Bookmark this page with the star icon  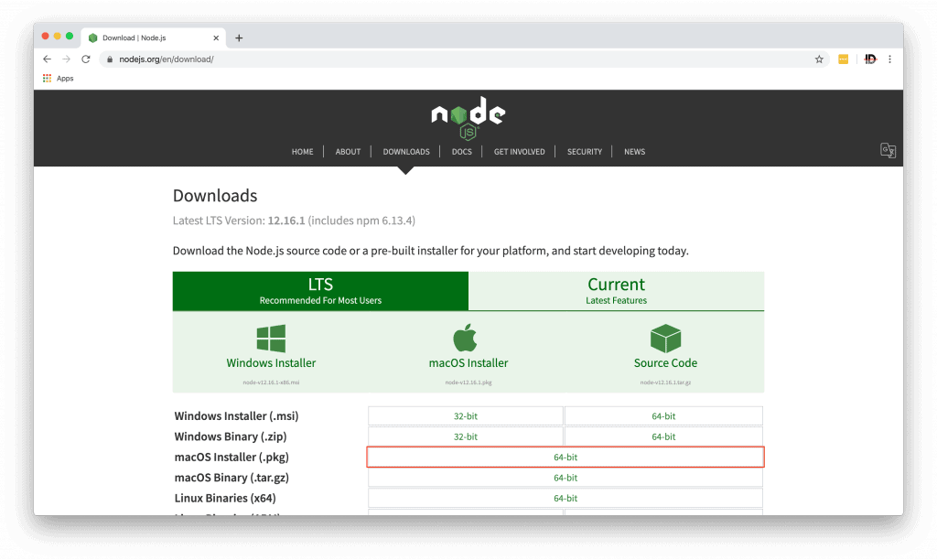(819, 59)
